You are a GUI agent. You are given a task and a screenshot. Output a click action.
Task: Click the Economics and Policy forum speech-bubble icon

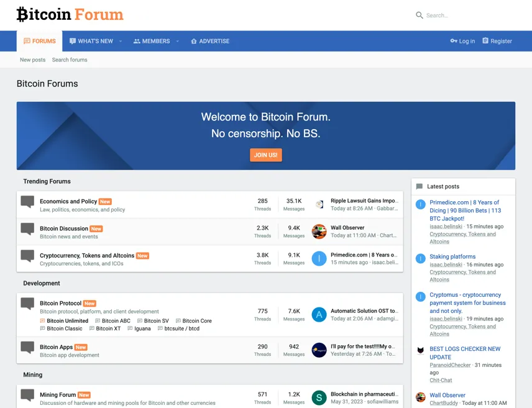click(x=27, y=201)
